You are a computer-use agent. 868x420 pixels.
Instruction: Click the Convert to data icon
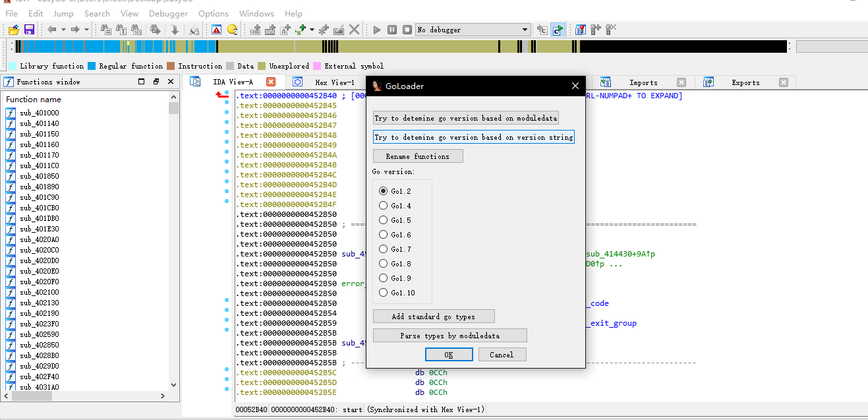point(270,30)
